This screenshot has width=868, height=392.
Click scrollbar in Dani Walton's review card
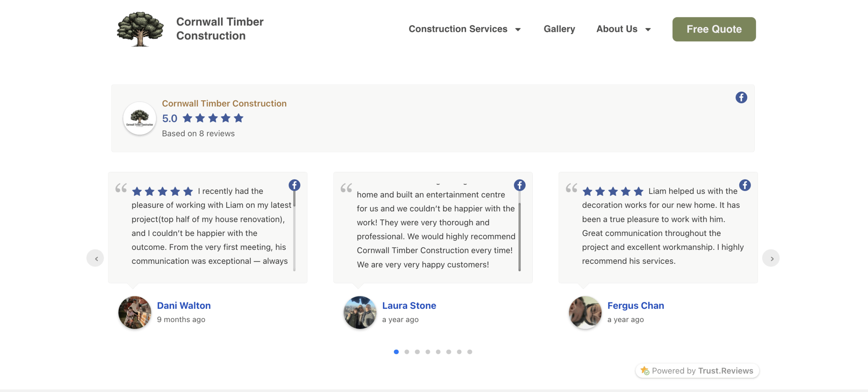pyautogui.click(x=294, y=237)
